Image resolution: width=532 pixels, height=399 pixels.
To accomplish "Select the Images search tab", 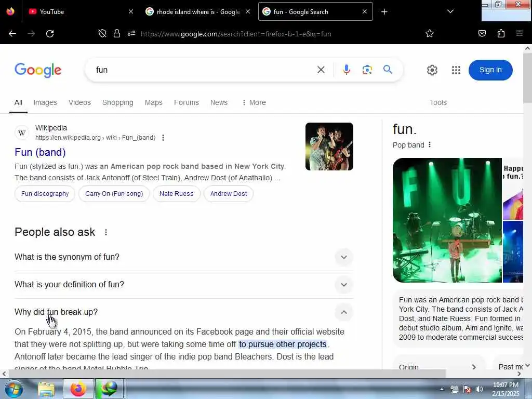I will point(45,102).
